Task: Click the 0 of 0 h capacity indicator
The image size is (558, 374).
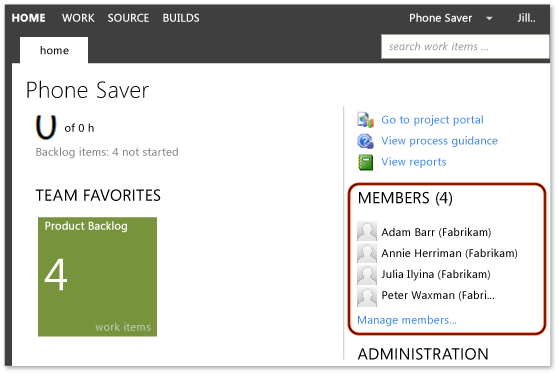Action: 65,127
